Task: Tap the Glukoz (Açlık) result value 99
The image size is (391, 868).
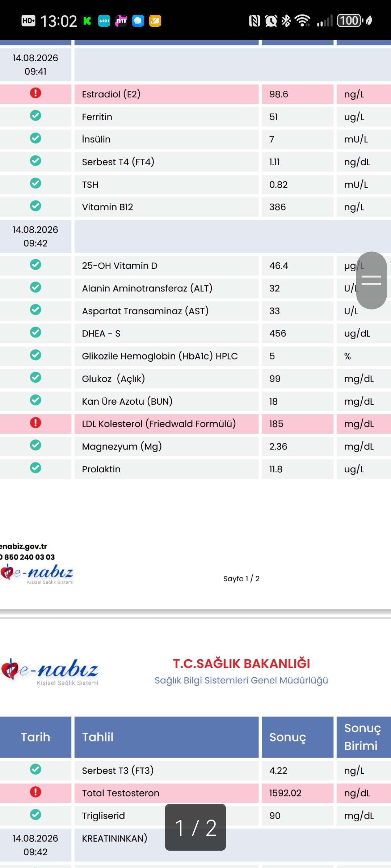Action: click(x=275, y=379)
